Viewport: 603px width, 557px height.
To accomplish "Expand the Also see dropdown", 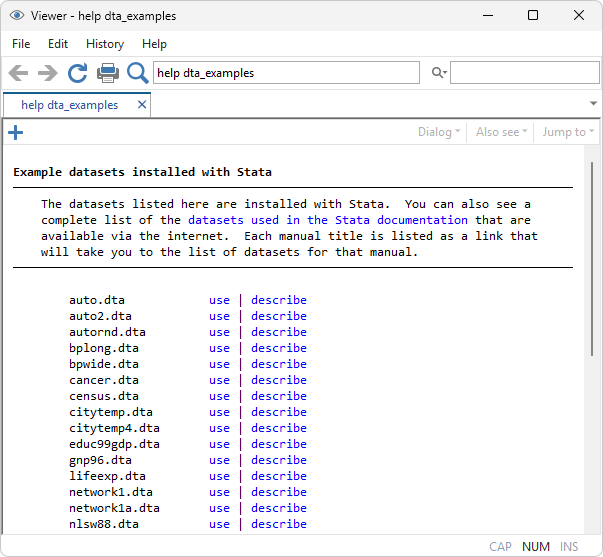I will pos(501,132).
